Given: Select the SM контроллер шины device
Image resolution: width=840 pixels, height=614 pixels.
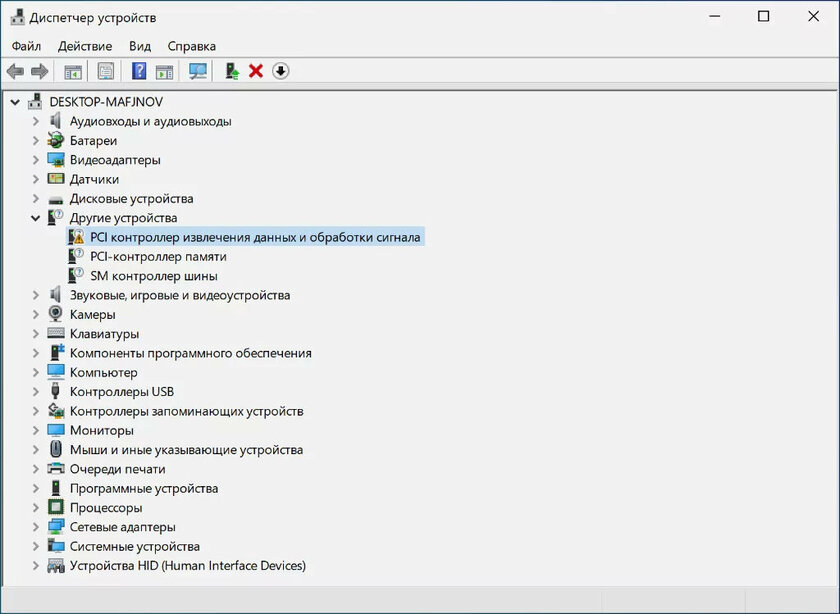Looking at the screenshot, I should point(154,276).
